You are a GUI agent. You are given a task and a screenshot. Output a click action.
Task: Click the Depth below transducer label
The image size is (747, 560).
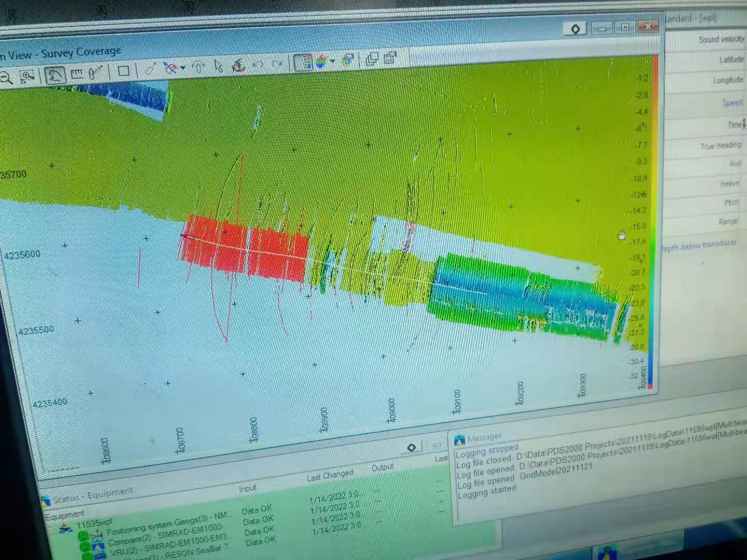[x=698, y=245]
